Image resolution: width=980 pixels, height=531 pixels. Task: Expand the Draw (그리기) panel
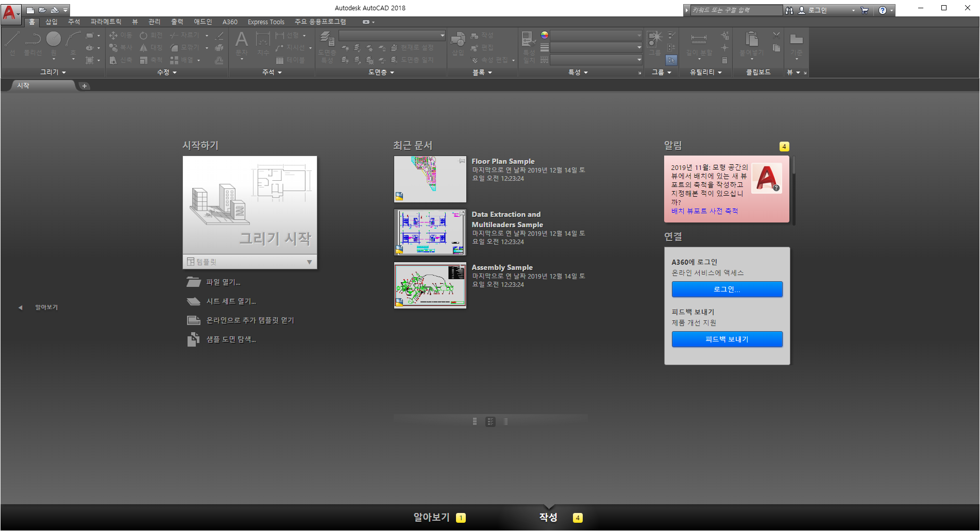coord(53,72)
